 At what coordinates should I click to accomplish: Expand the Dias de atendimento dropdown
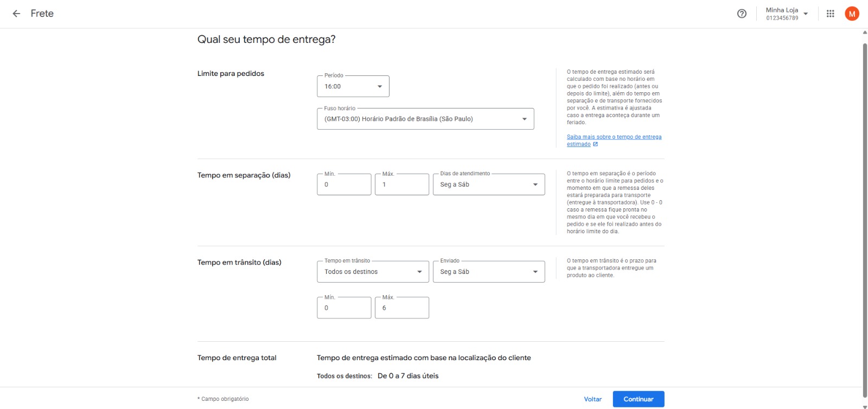pos(488,184)
